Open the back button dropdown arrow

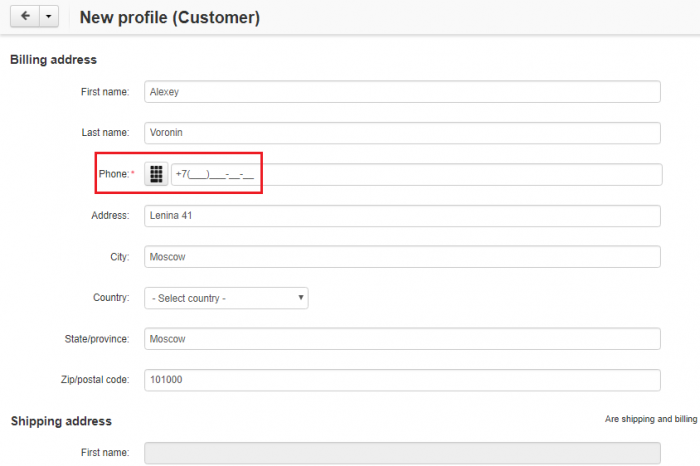click(x=49, y=17)
